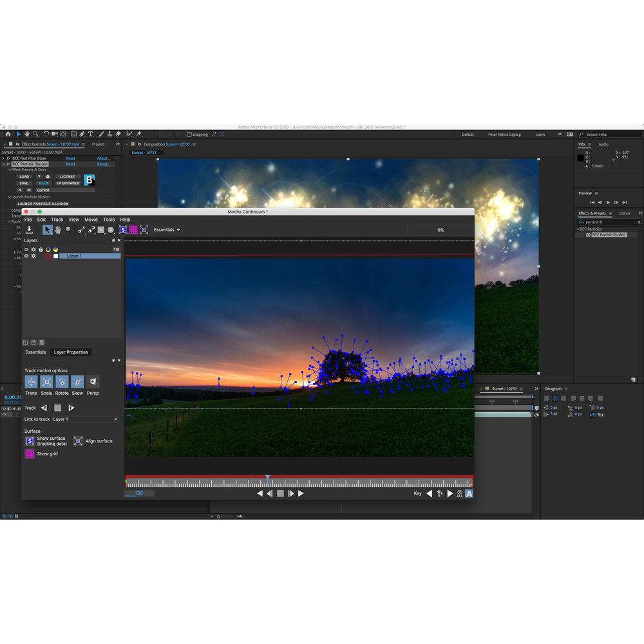The width and height of the screenshot is (644, 644).
Task: Switch to the Layer Properties tab
Action: pyautogui.click(x=71, y=352)
